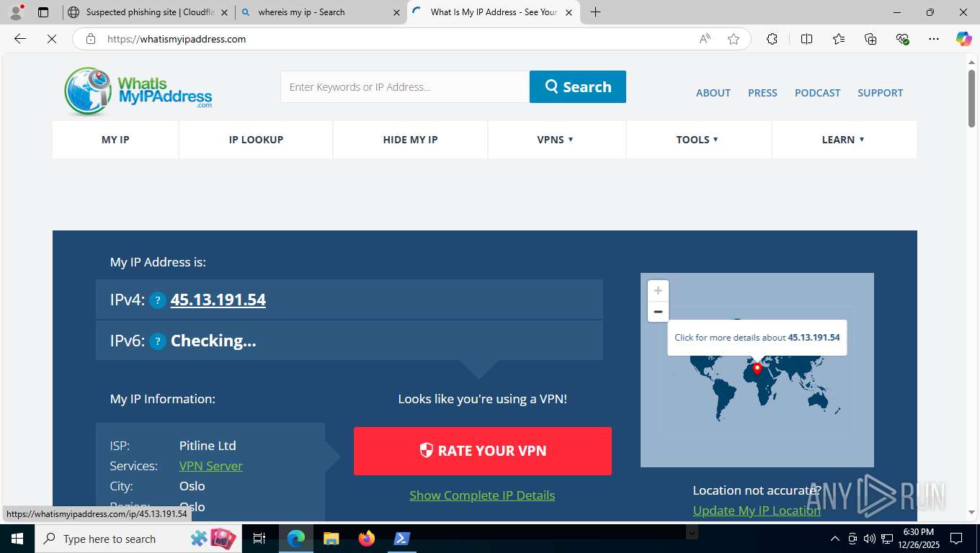
Task: Open browser Extensions icon
Action: [772, 39]
